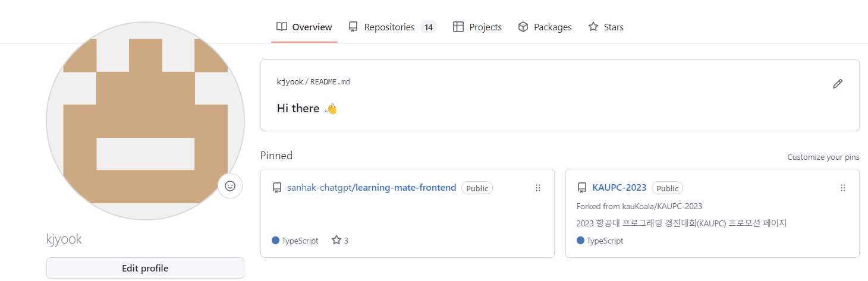Click the book icon in the Overview tab

[282, 27]
